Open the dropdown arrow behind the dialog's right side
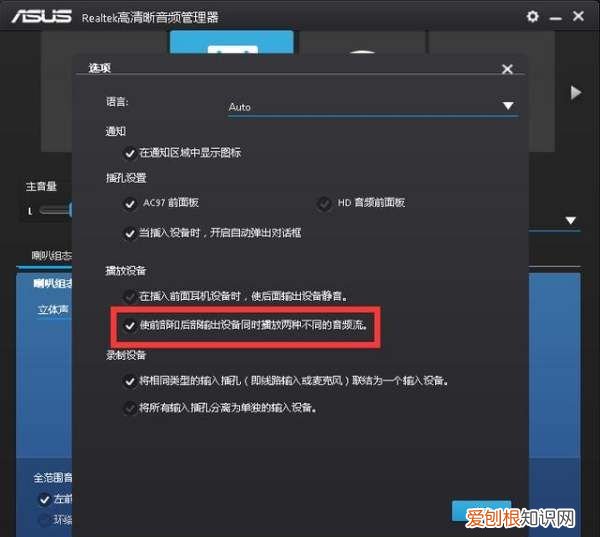This screenshot has height=537, width=600. [571, 220]
